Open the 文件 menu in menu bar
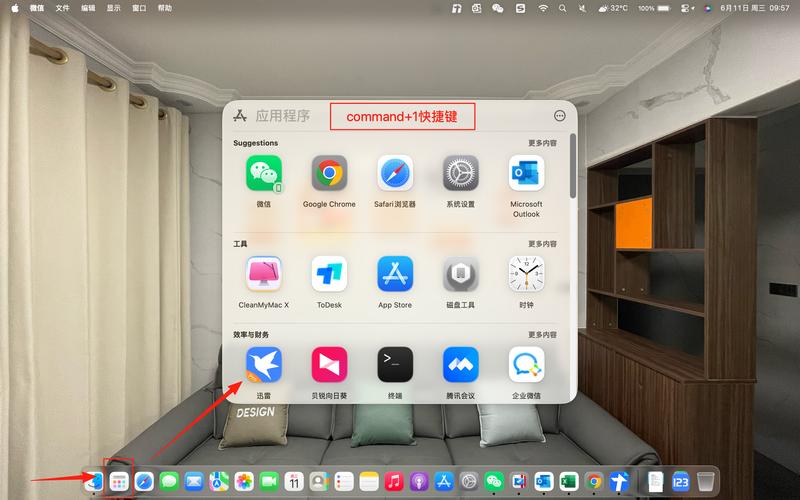 tap(62, 8)
